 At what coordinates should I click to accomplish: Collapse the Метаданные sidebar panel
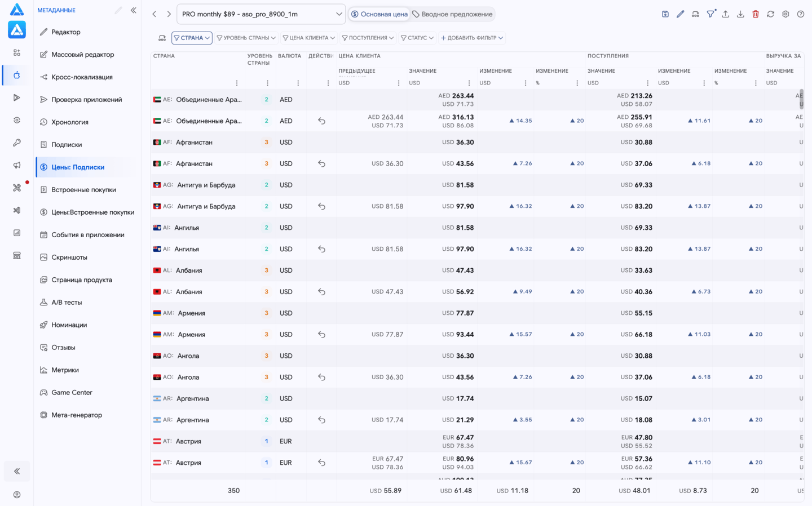pyautogui.click(x=134, y=10)
